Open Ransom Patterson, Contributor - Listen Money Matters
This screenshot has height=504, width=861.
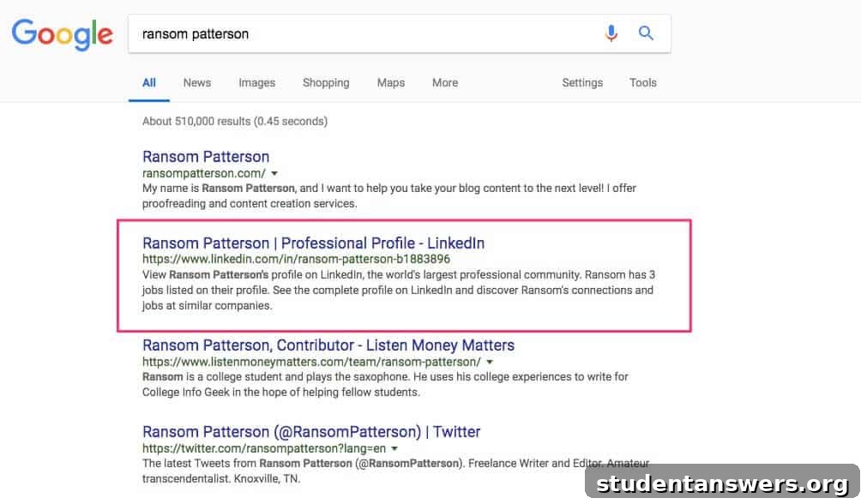pos(328,345)
